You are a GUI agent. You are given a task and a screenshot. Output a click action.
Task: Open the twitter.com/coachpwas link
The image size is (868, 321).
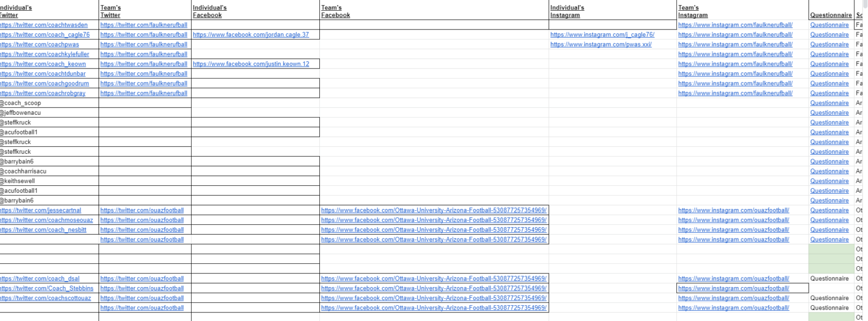39,45
